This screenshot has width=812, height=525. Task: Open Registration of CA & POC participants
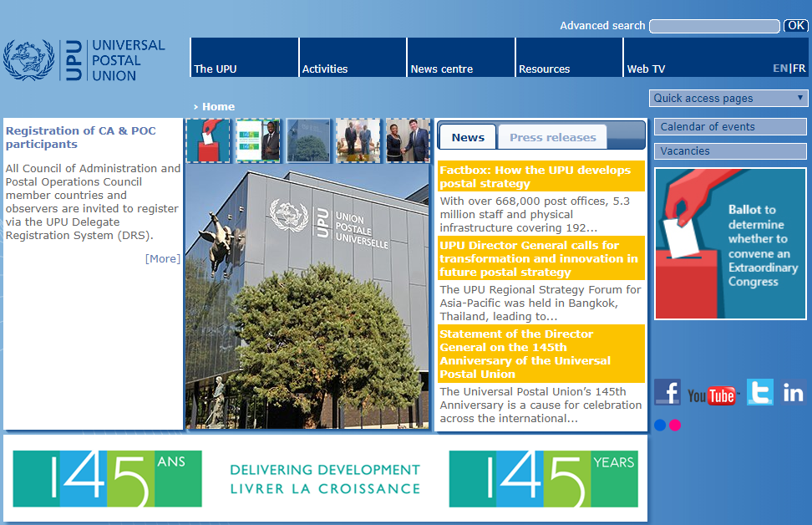click(81, 137)
